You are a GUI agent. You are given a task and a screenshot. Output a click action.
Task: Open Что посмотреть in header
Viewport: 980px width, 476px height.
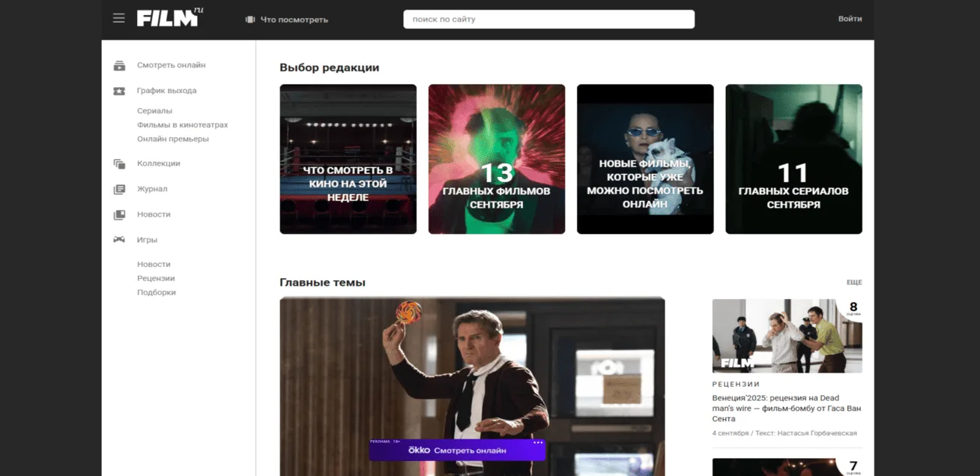pos(294,19)
